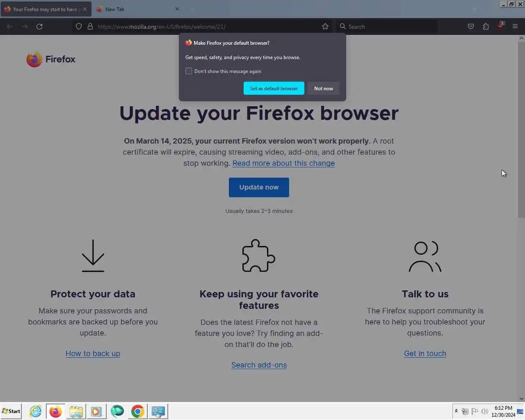The image size is (525, 420).
Task: Follow the 'Search add-ons' link
Action: 259,365
